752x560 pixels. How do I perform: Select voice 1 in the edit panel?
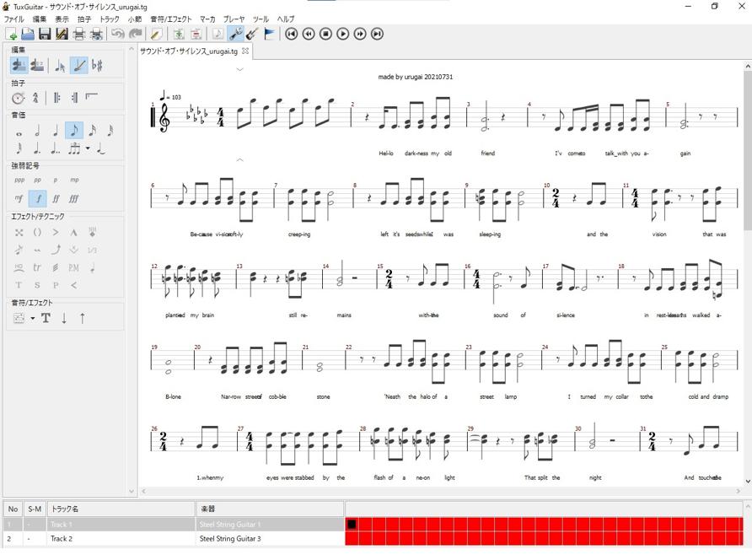(19, 65)
